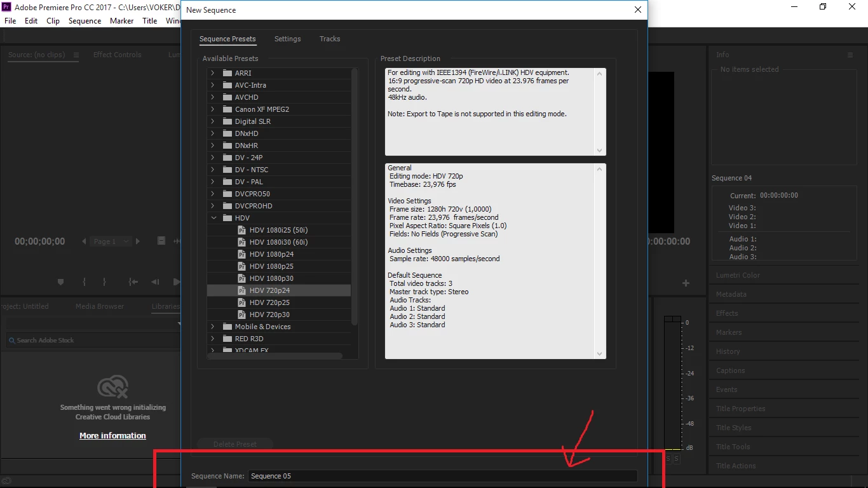The width and height of the screenshot is (868, 488).
Task: Open the Edit menu
Action: (x=31, y=21)
